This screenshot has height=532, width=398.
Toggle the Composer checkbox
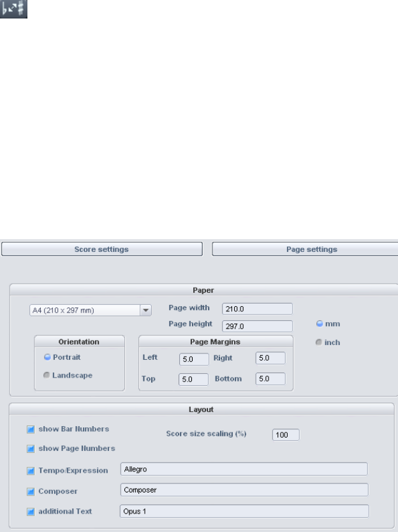point(31,492)
